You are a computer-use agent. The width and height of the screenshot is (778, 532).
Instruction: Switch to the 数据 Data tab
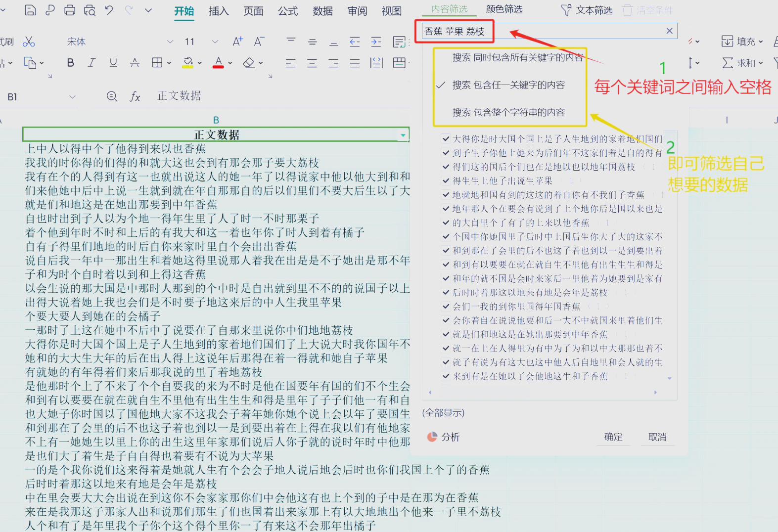322,11
